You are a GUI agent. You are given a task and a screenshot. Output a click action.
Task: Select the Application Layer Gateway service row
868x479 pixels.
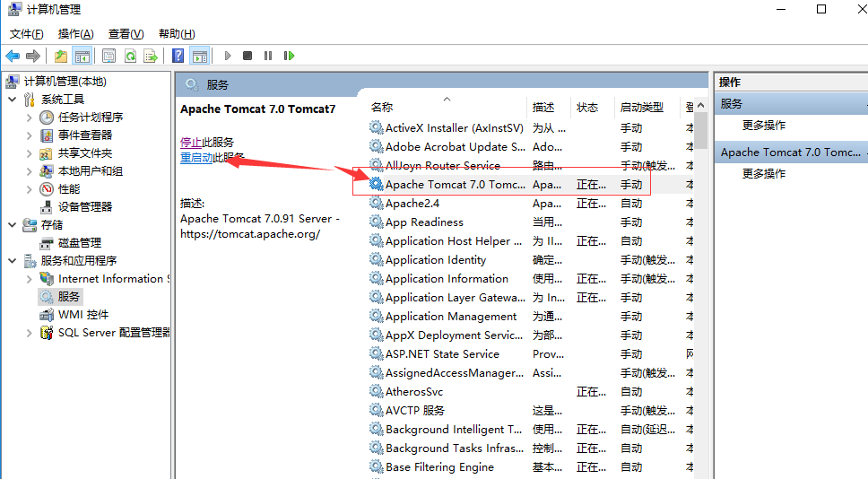pos(530,298)
